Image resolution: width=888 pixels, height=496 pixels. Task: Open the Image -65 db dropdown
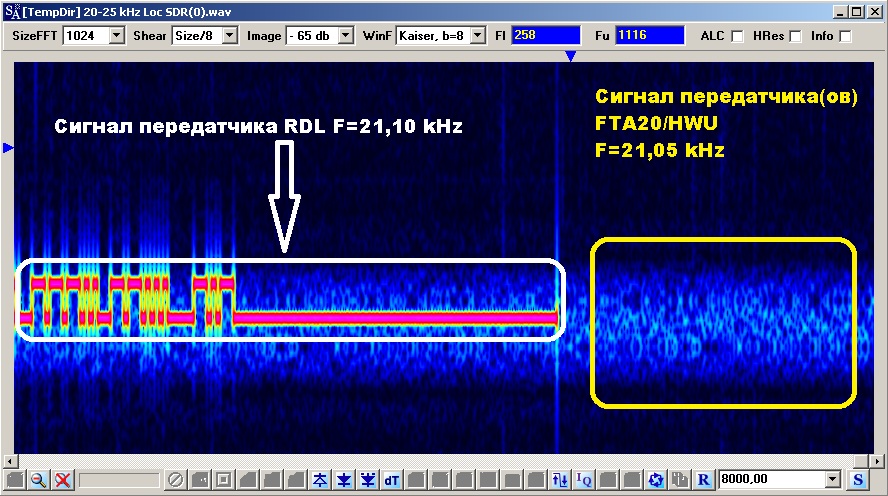(345, 36)
